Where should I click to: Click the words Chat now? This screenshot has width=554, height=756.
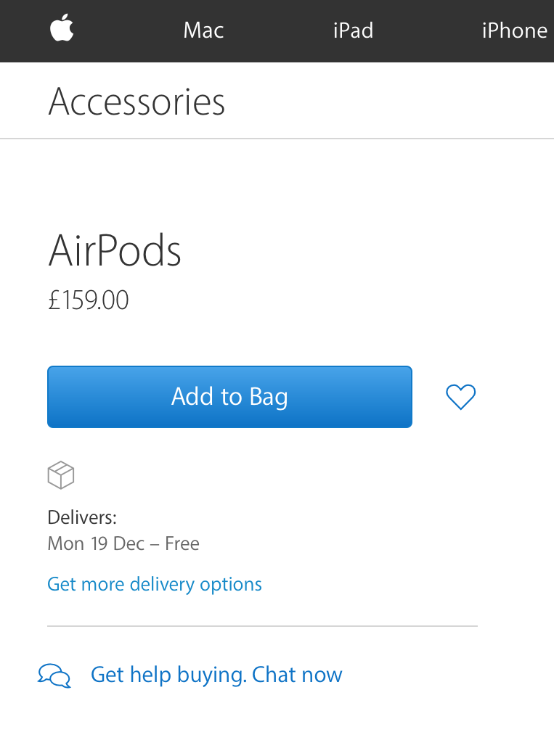(297, 675)
